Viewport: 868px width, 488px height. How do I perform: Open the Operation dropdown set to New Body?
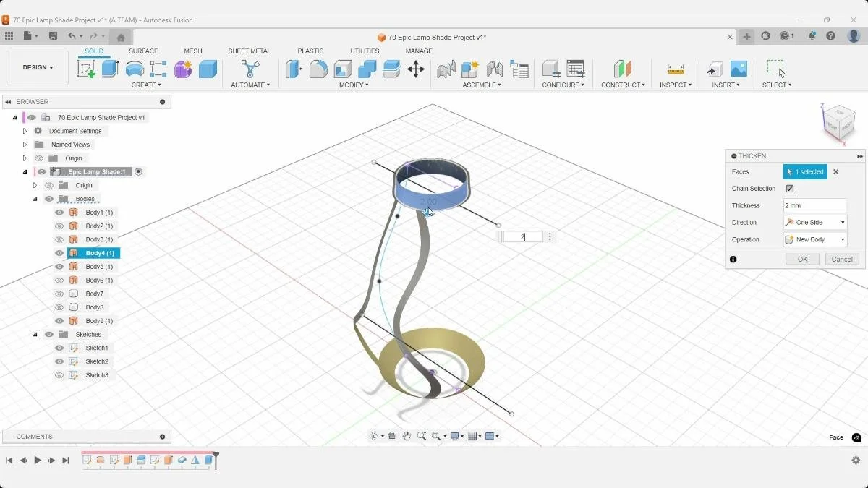[x=815, y=239]
